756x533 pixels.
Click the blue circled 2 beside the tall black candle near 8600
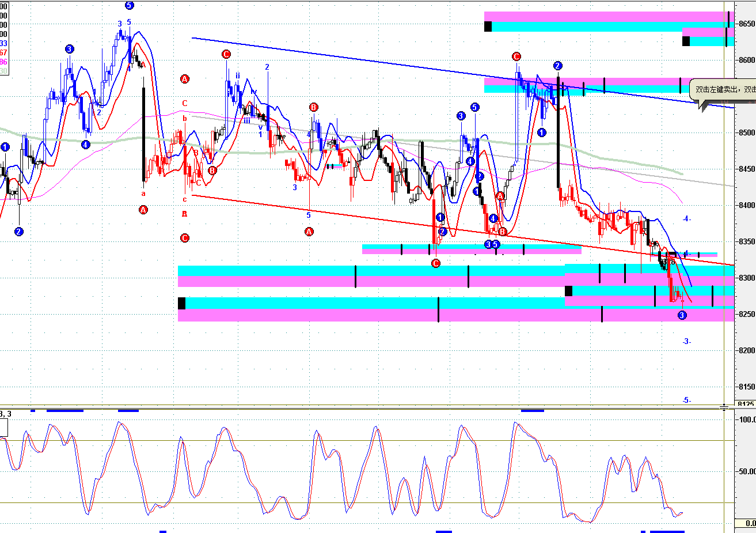pyautogui.click(x=557, y=66)
